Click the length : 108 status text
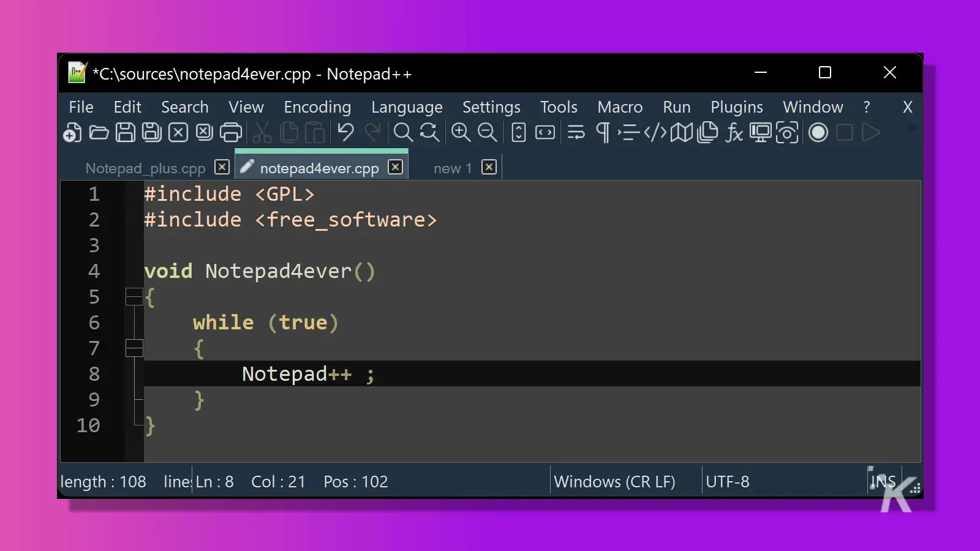 click(104, 482)
